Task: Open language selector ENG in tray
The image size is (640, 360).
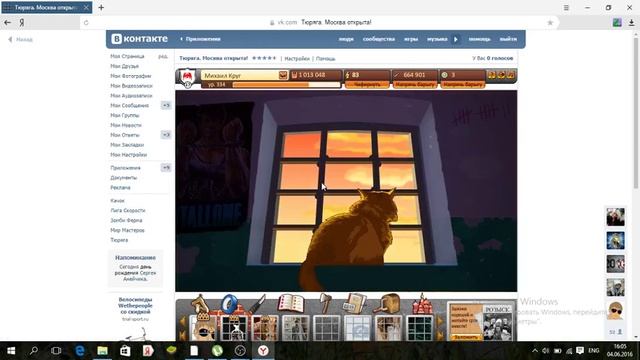Action: pos(593,351)
